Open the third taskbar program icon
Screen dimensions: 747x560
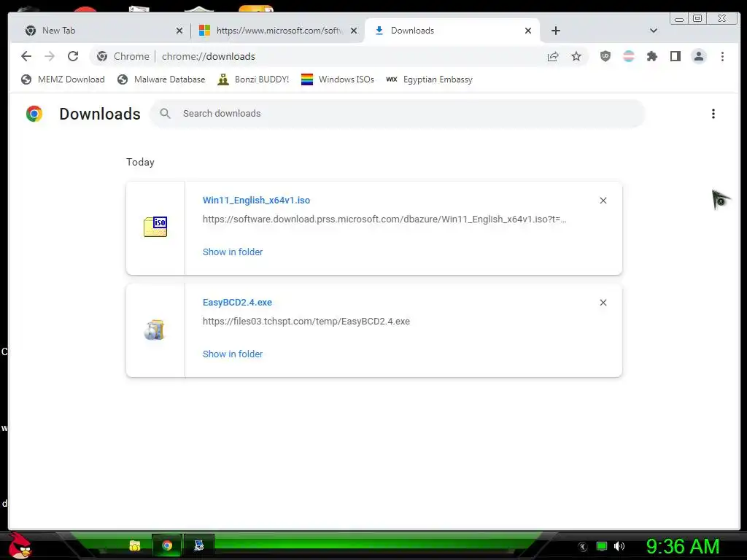(x=198, y=545)
